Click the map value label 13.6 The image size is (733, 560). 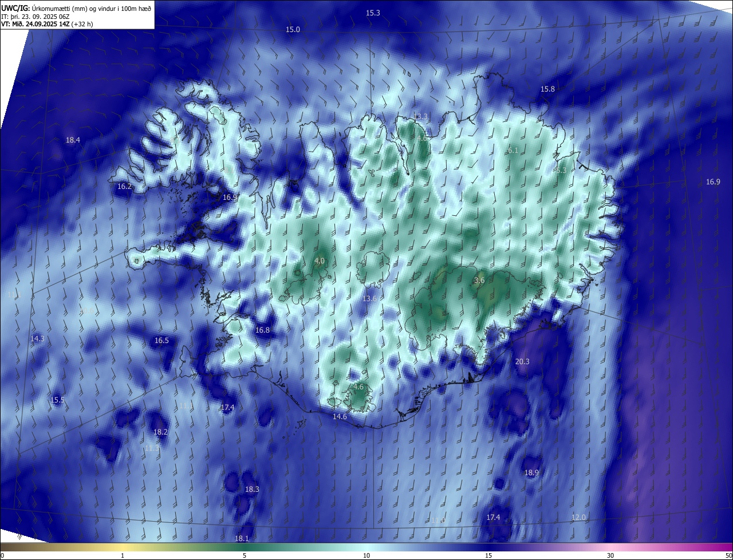point(370,298)
